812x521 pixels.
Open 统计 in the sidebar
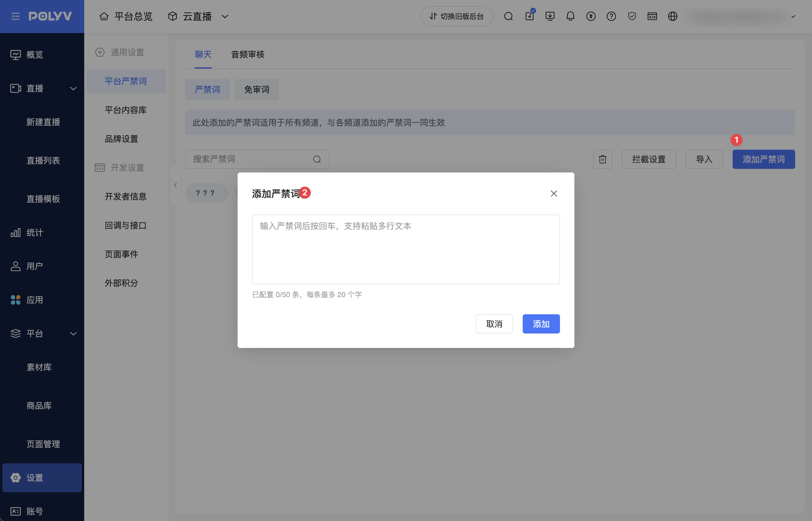42,233
